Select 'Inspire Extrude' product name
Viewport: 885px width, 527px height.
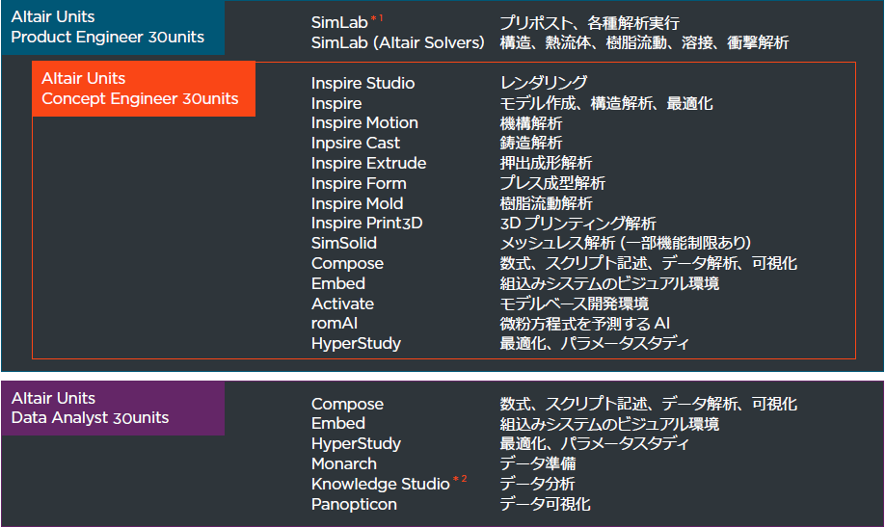(369, 163)
